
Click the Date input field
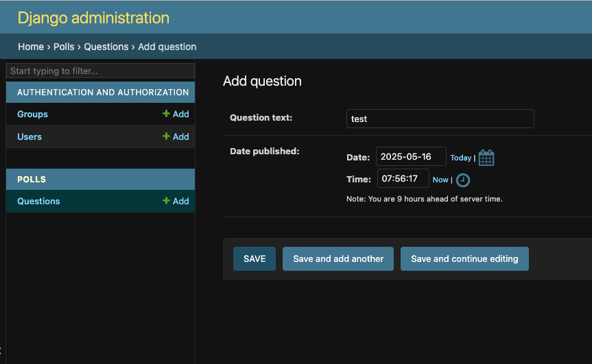point(411,156)
